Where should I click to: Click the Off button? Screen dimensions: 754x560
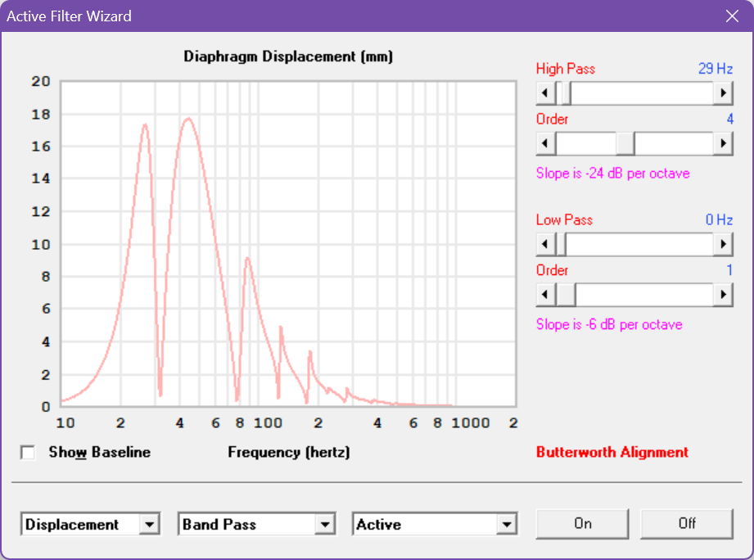click(687, 523)
